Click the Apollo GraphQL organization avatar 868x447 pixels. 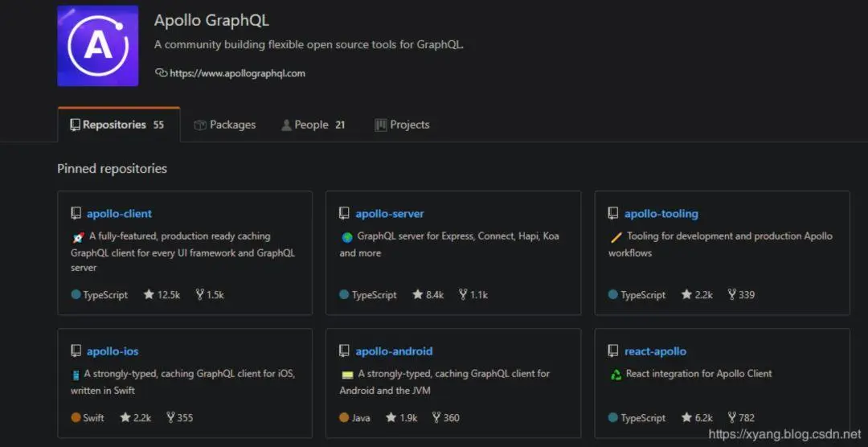(x=97, y=46)
